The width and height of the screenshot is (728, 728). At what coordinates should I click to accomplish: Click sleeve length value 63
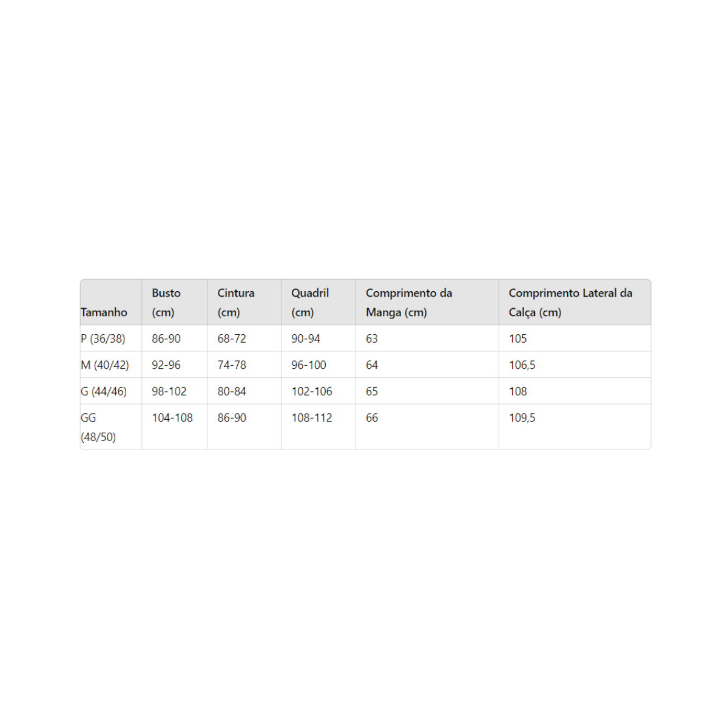(x=372, y=339)
